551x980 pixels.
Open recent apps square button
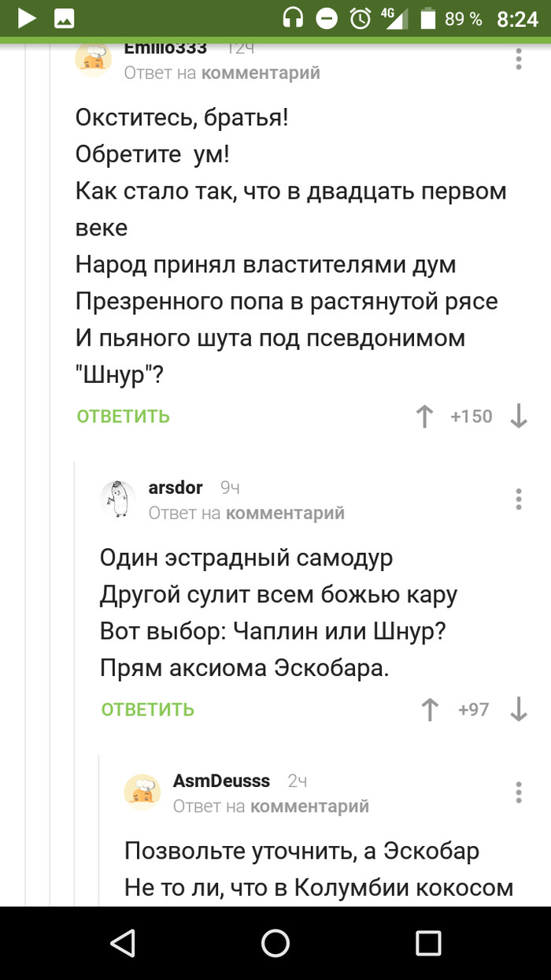tap(427, 942)
